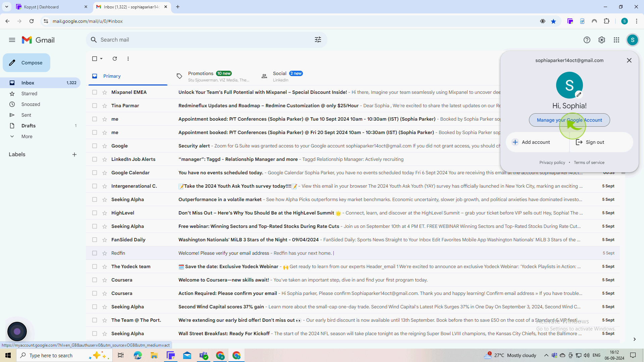Star the Google Security alert email
The width and height of the screenshot is (644, 362).
tap(105, 146)
